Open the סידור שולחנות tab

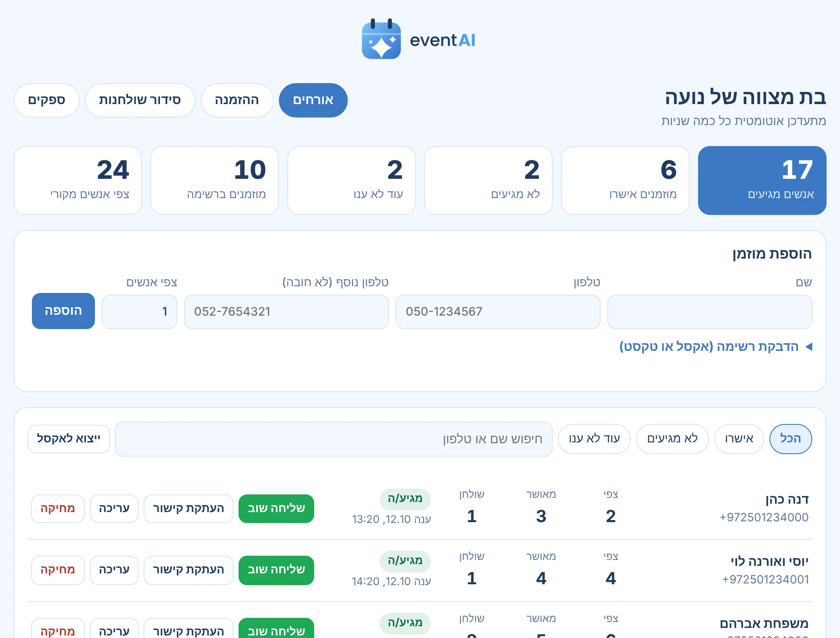(x=140, y=100)
